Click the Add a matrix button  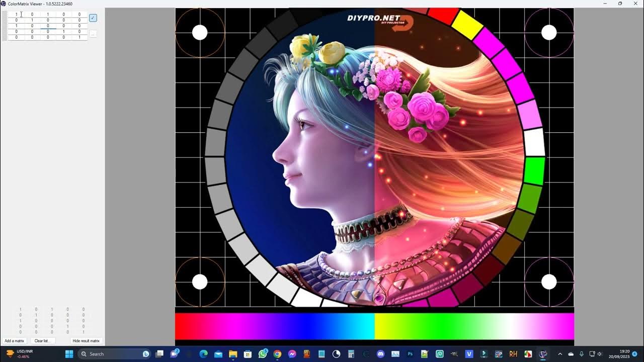point(15,341)
